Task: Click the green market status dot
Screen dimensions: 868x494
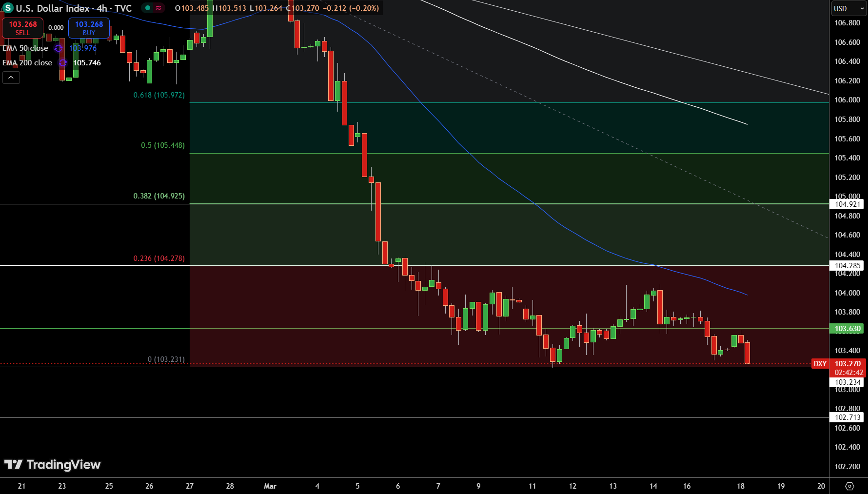Action: pos(148,8)
